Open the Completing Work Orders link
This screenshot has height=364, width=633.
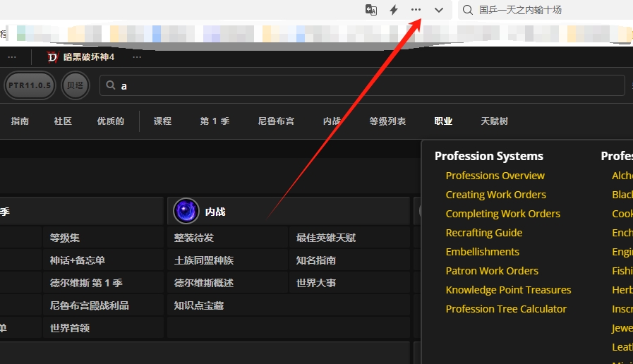[x=502, y=214]
